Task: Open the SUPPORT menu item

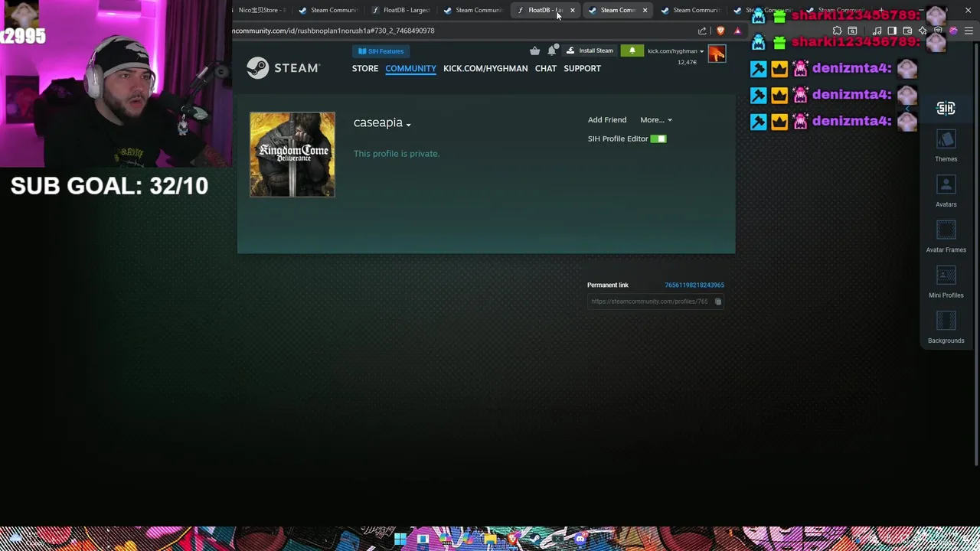Action: 582,68
